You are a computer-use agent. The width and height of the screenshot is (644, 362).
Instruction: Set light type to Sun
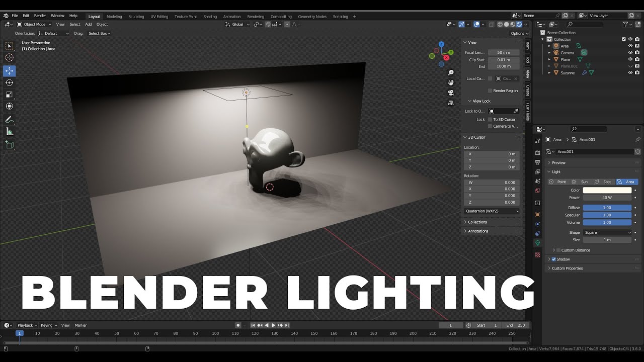pyautogui.click(x=580, y=182)
